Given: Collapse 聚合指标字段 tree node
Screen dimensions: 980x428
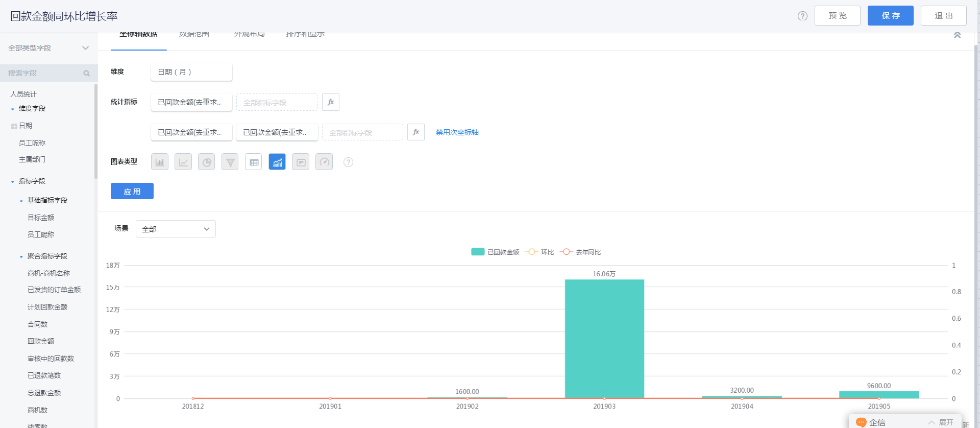Looking at the screenshot, I should [x=21, y=256].
